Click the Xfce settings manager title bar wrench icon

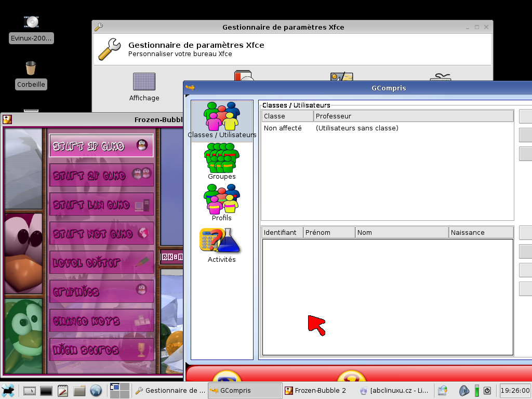point(99,27)
